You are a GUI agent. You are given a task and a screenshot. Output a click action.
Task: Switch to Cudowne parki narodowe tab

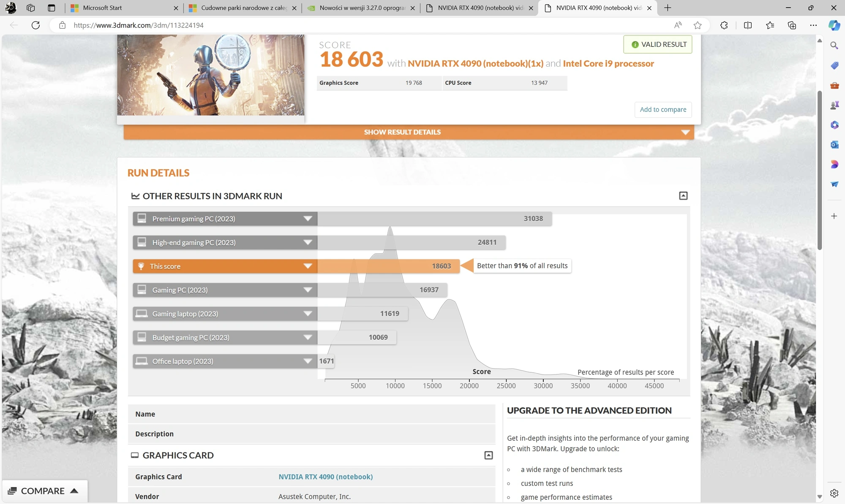[x=243, y=8]
